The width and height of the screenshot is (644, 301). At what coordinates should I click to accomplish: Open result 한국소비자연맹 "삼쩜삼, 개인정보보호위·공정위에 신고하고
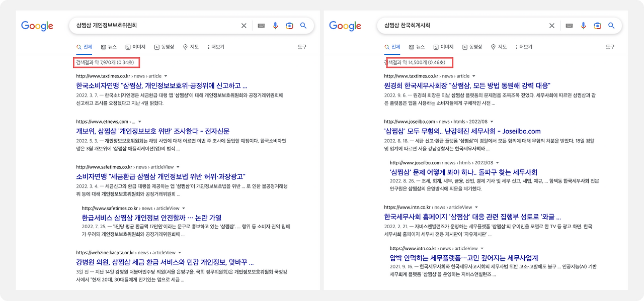point(162,85)
